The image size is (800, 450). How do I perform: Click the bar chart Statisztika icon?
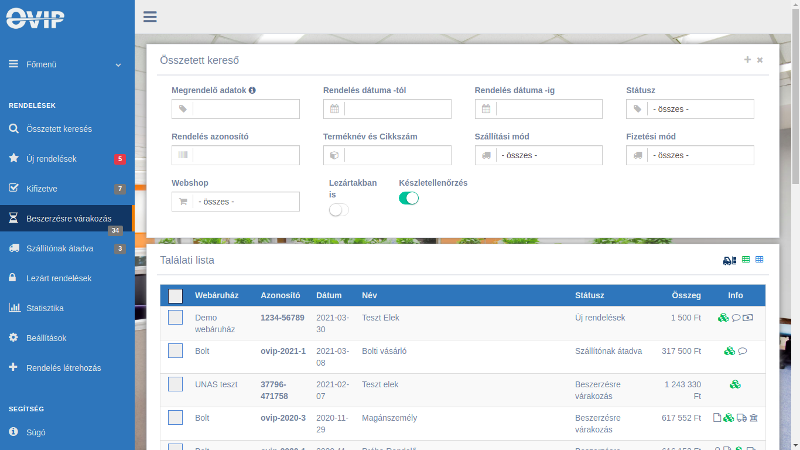tap(14, 308)
